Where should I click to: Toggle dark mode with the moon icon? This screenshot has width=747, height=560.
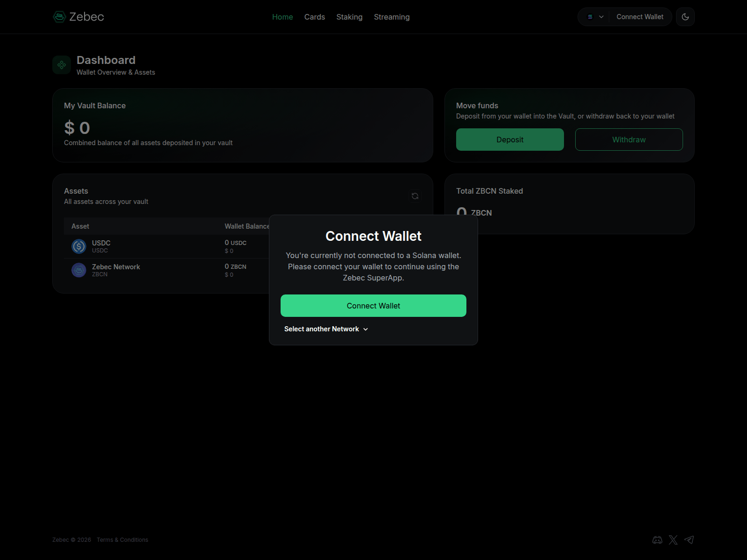pyautogui.click(x=685, y=16)
